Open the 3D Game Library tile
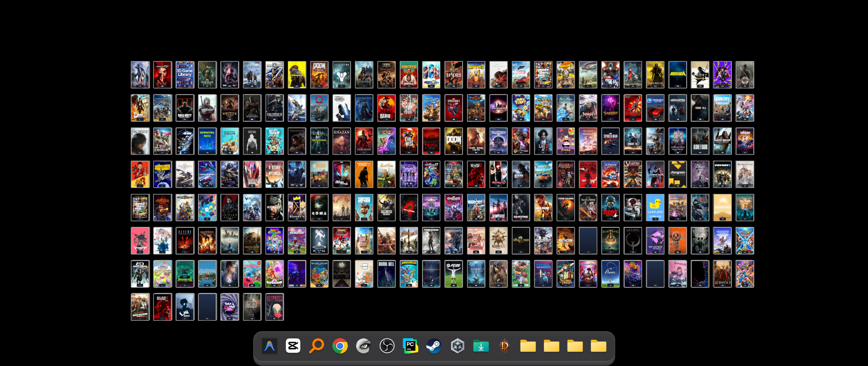Viewport: 868px width, 366px height. coord(185,75)
